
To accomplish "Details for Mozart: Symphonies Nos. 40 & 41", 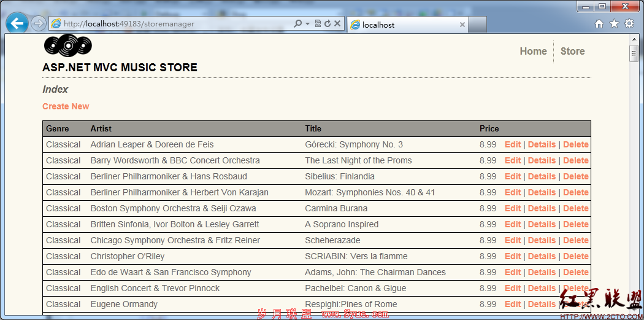I will [542, 192].
